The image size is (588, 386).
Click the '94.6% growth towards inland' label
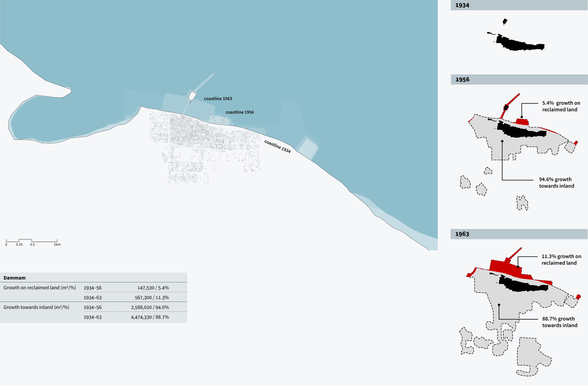pos(556,182)
